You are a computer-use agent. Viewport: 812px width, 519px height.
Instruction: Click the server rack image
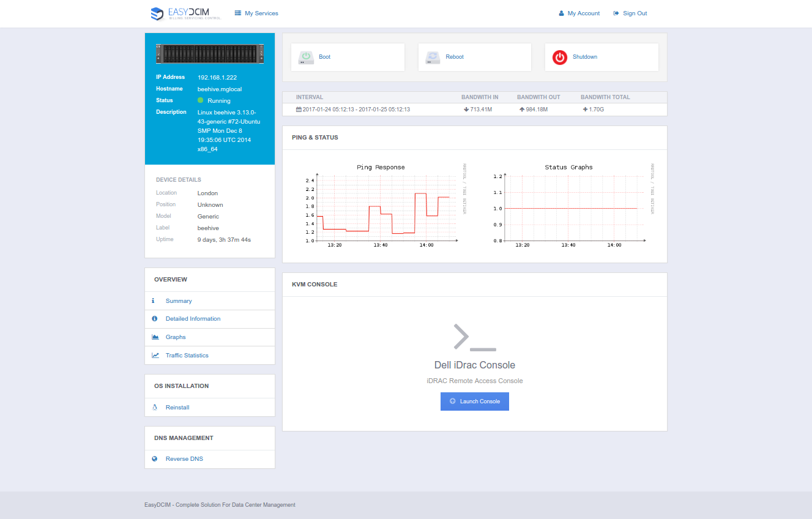pyautogui.click(x=210, y=54)
